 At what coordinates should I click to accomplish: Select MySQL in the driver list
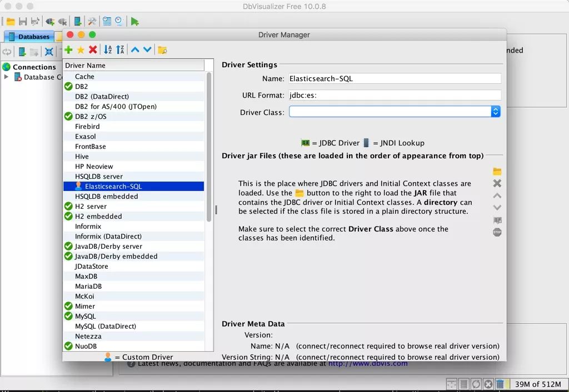(86, 316)
